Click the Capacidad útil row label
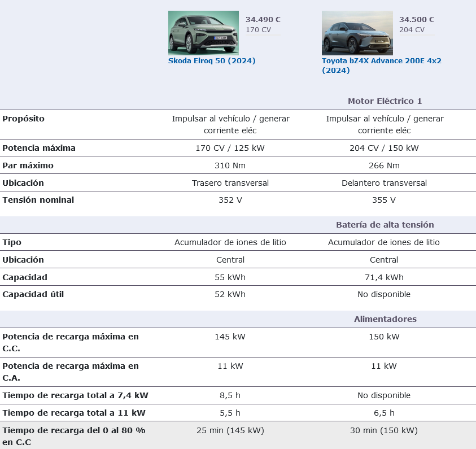 coord(33,294)
